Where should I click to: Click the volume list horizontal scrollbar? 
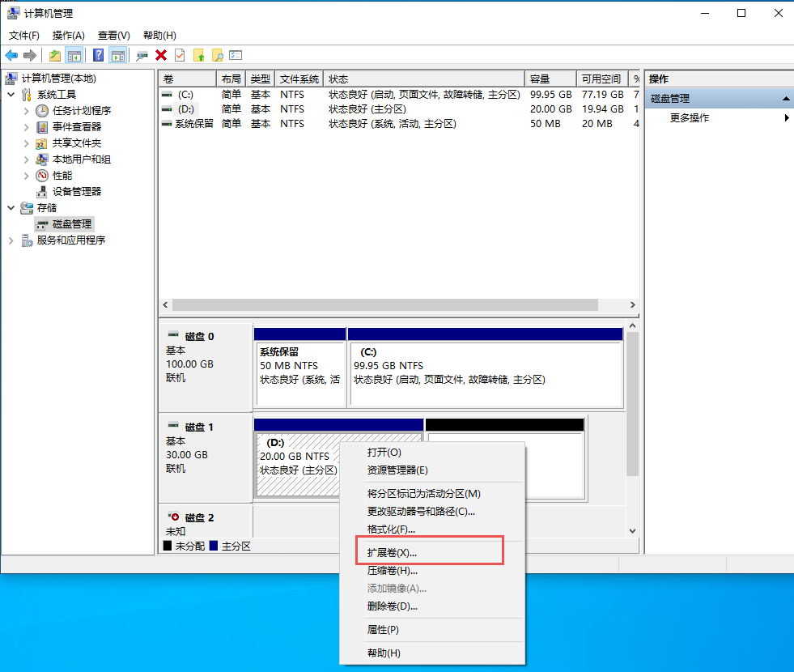click(x=385, y=305)
